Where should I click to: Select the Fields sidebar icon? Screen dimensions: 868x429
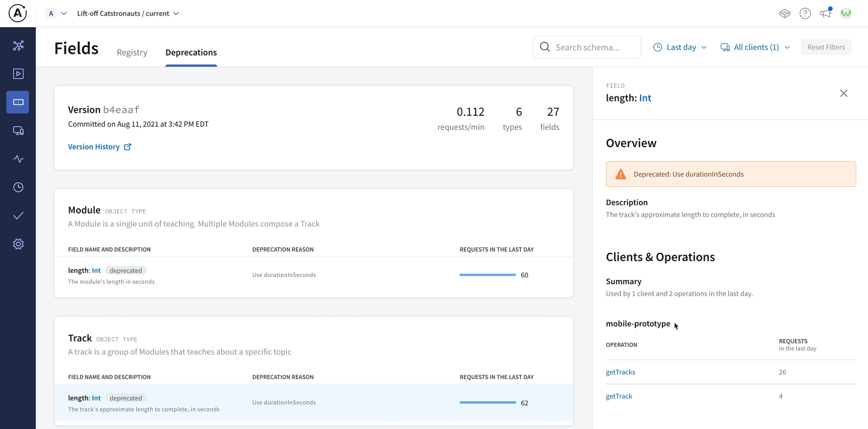[x=18, y=102]
